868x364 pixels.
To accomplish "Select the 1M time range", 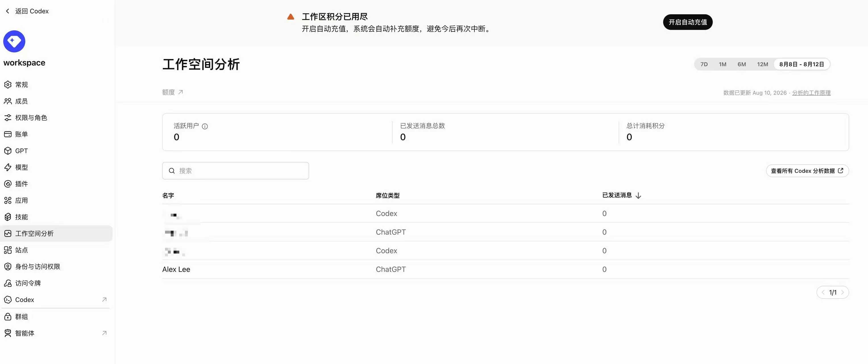I will point(722,64).
